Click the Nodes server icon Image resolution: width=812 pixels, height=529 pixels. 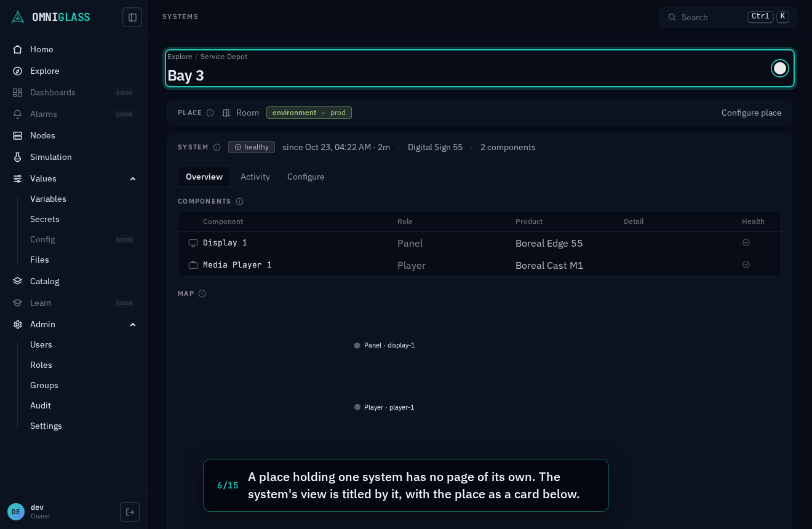tap(18, 135)
